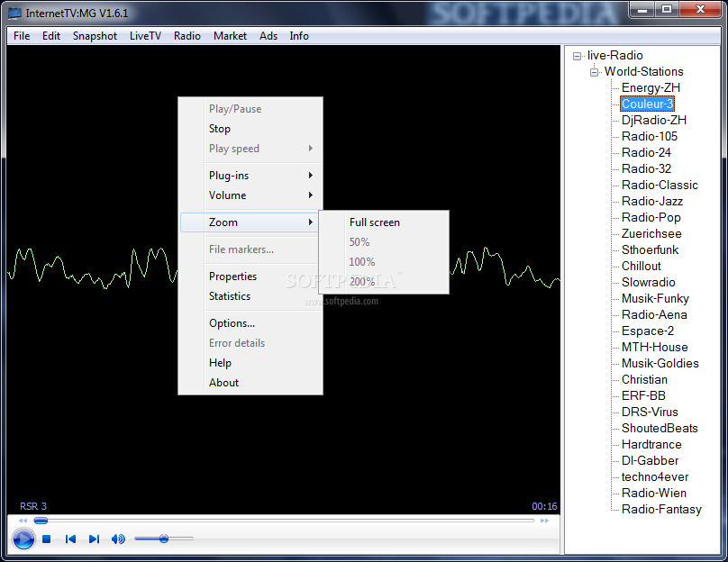Select the DjRadio-ZH station
This screenshot has width=728, height=562.
point(654,120)
